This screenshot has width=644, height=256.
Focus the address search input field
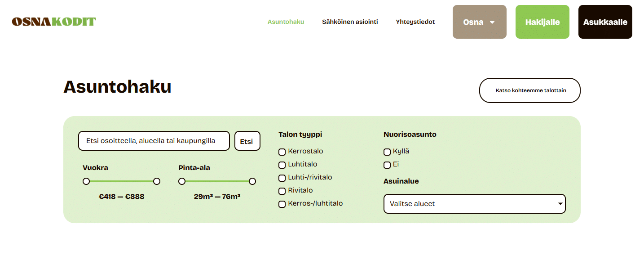[x=154, y=141]
